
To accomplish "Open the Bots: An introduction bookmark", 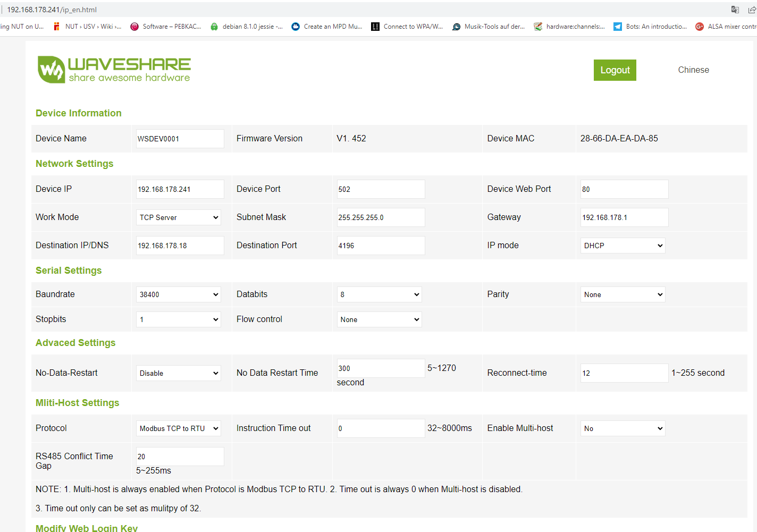I will [x=650, y=27].
